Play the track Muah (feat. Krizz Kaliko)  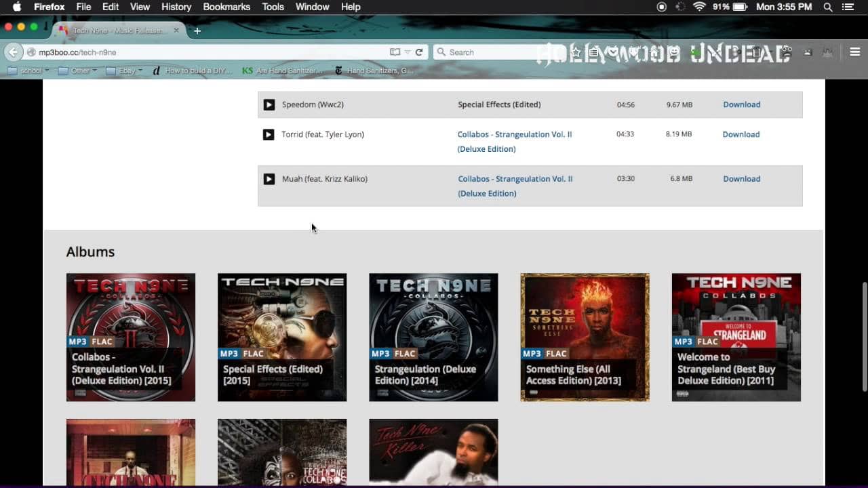(x=269, y=179)
